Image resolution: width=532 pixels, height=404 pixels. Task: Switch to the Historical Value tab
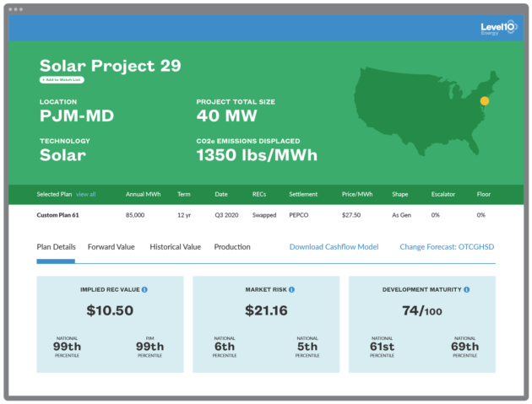coord(176,247)
